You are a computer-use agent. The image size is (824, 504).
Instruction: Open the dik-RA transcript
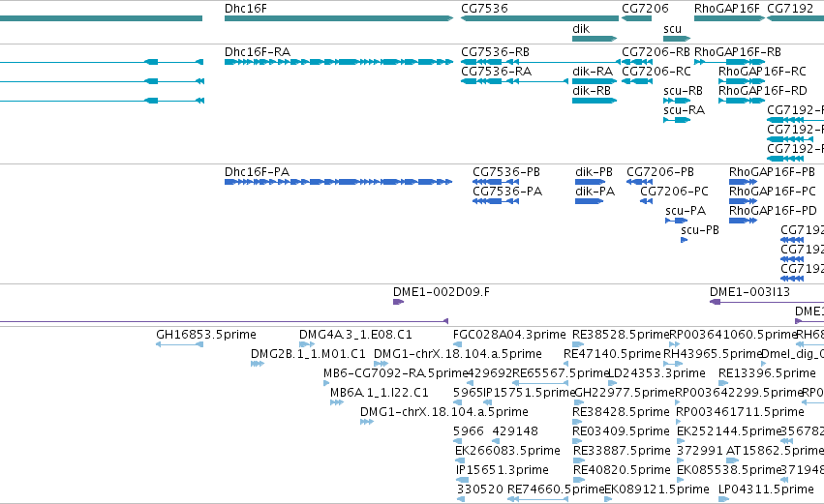(595, 81)
